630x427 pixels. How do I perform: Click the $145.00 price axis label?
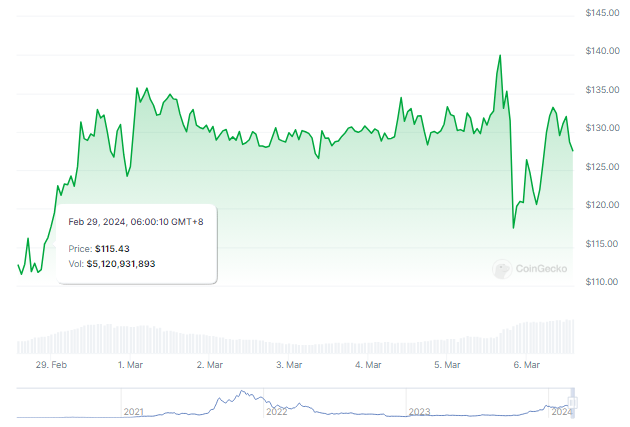click(x=604, y=12)
